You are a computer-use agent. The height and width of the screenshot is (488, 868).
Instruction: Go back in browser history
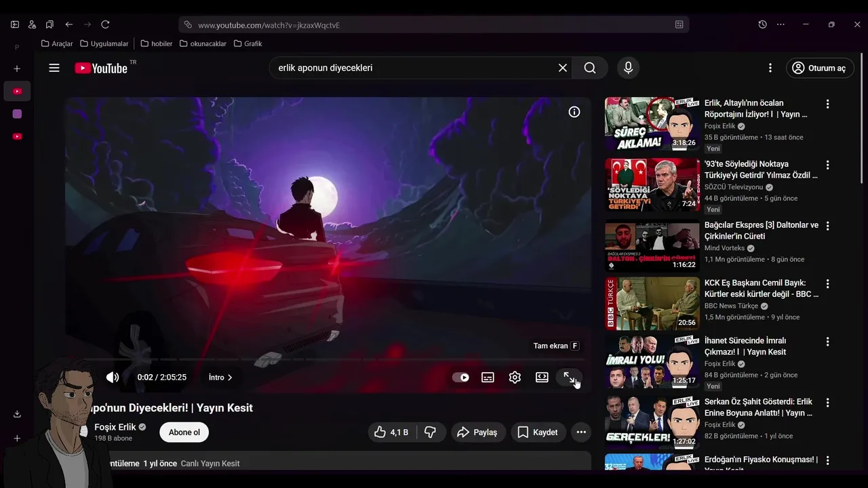click(x=68, y=24)
